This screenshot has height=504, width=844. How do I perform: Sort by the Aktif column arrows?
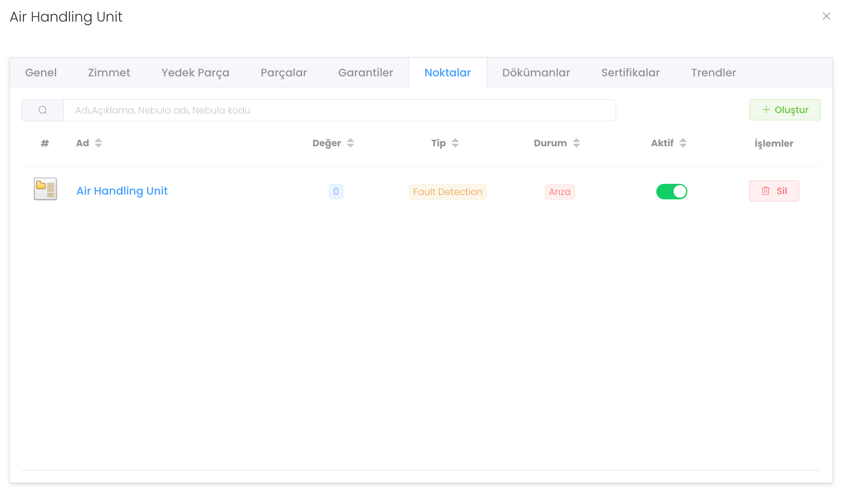(683, 143)
